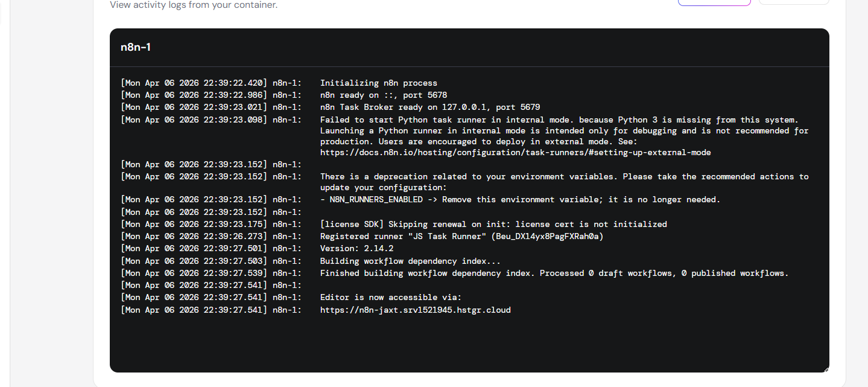This screenshot has width=868, height=387.
Task: Click the Task Broker ready log message
Action: point(429,107)
